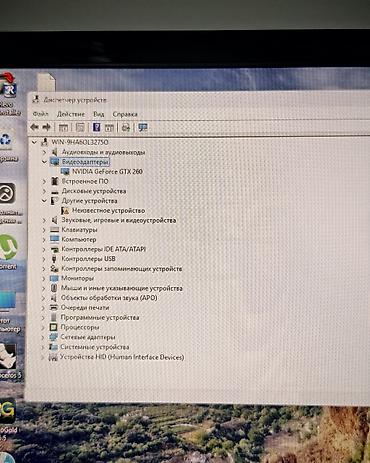Select Мониторы label

[x=77, y=278]
